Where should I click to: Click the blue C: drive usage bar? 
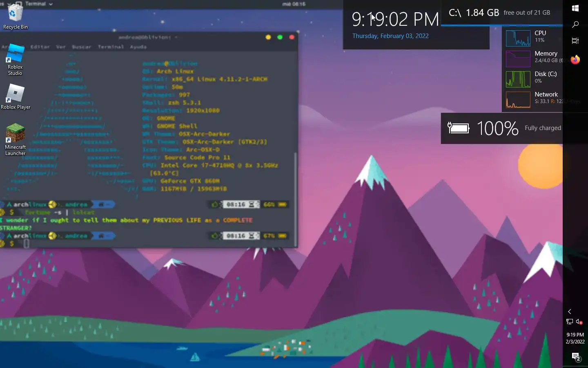[x=502, y=25]
